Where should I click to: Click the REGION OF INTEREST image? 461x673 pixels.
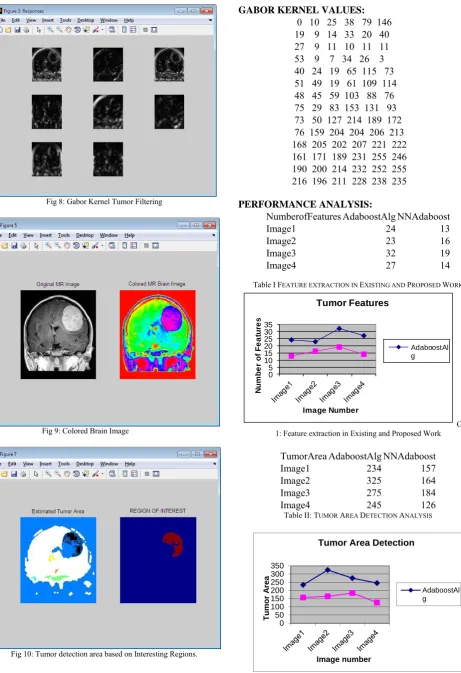158,560
